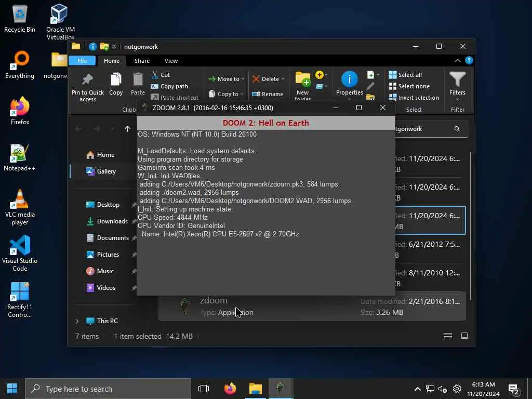The height and width of the screenshot is (399, 532).
Task: Click Properties icon in quick access toolbar
Action: (x=92, y=46)
